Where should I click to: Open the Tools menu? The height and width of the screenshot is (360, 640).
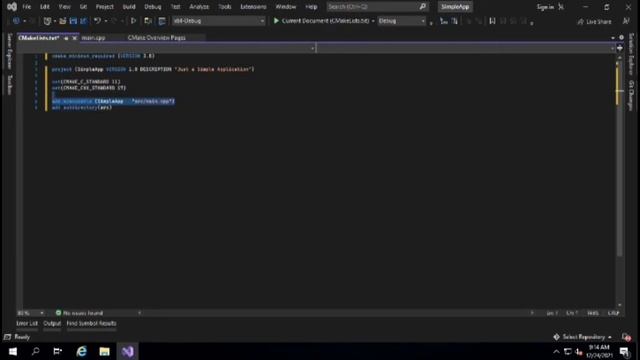point(224,7)
